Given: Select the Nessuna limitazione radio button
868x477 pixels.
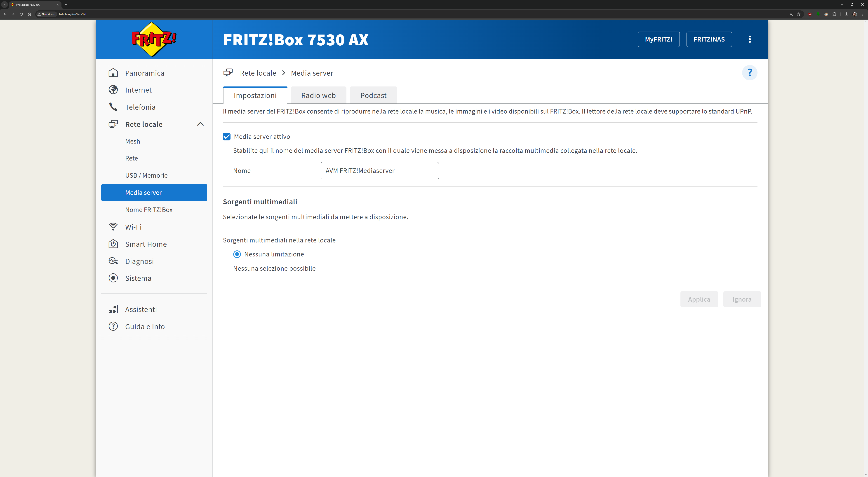Looking at the screenshot, I should (x=237, y=254).
